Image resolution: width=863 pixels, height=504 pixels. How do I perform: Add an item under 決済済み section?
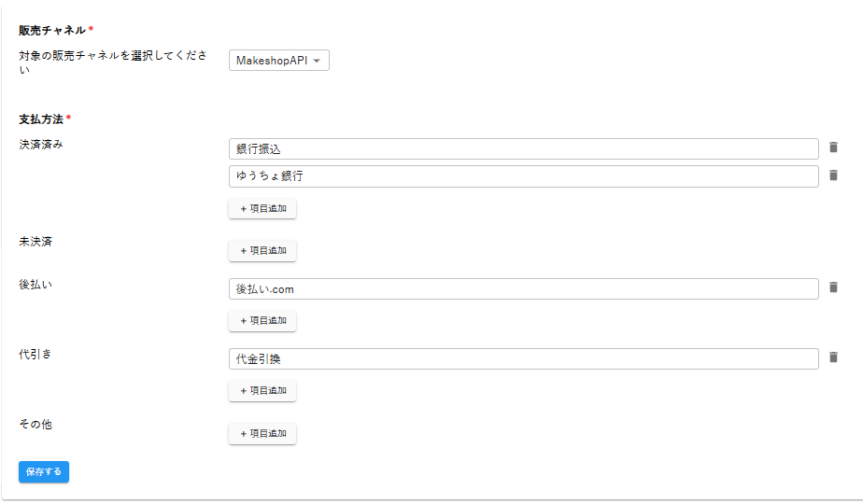coord(262,208)
